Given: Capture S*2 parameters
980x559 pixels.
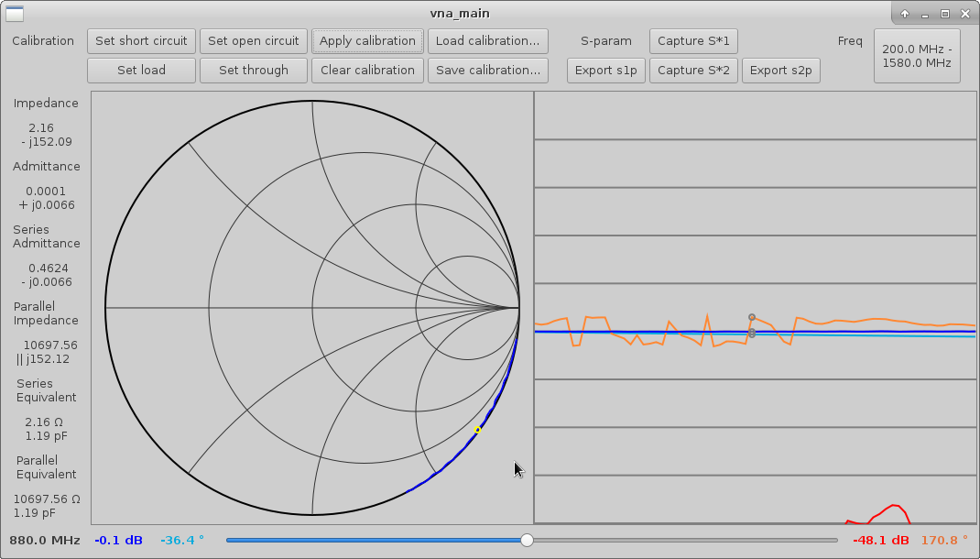Looking at the screenshot, I should tap(693, 71).
